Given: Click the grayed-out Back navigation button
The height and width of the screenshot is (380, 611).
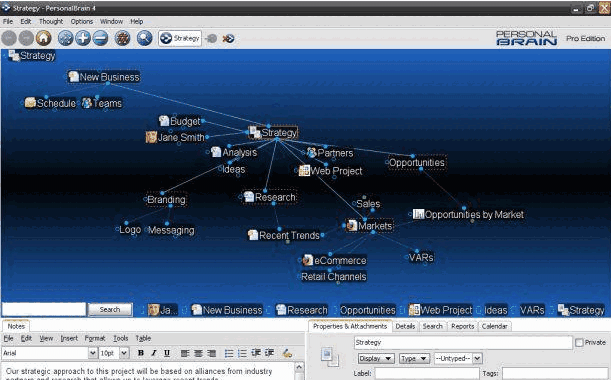Looking at the screenshot, I should pyautogui.click(x=9, y=38).
